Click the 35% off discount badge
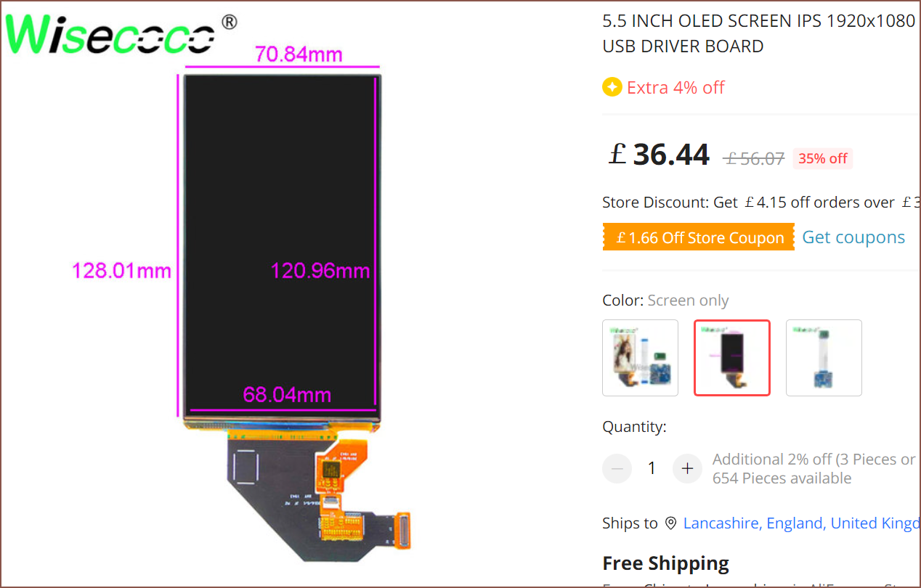Screen dimensions: 921x588 point(822,158)
